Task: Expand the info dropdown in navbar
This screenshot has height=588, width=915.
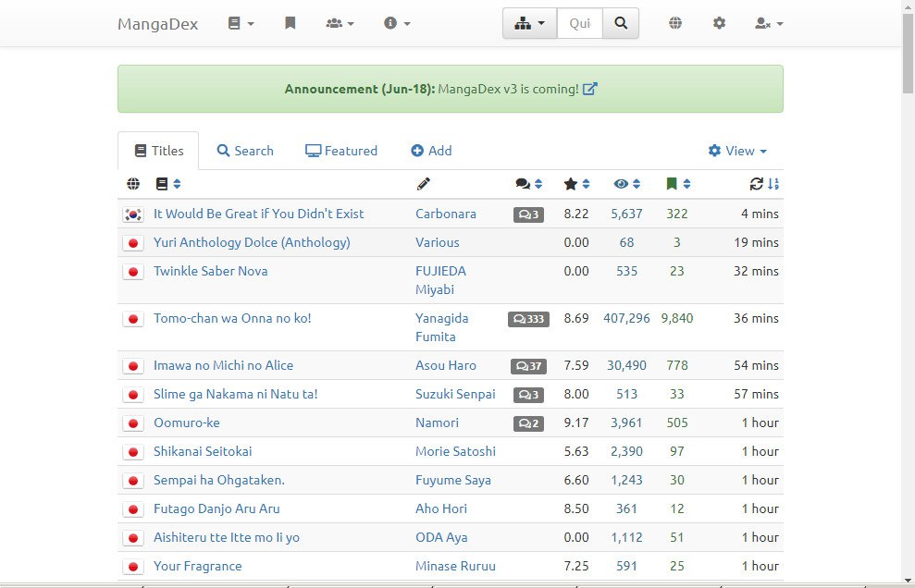Action: (x=397, y=23)
